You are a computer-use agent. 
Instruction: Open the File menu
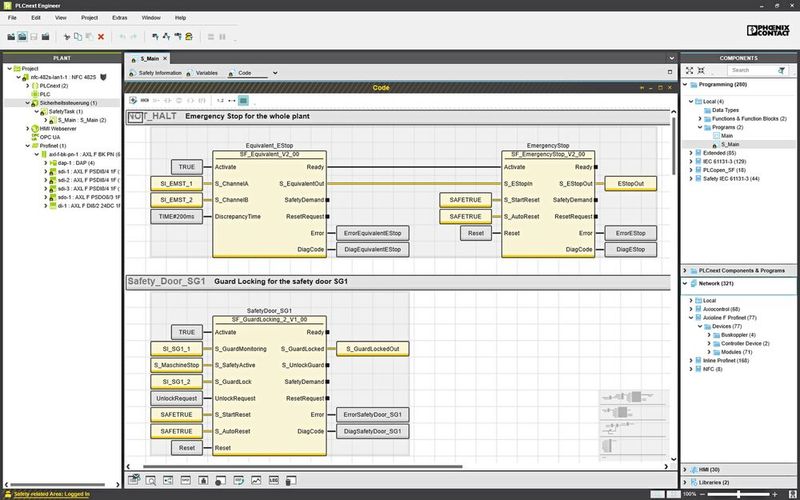pos(12,18)
